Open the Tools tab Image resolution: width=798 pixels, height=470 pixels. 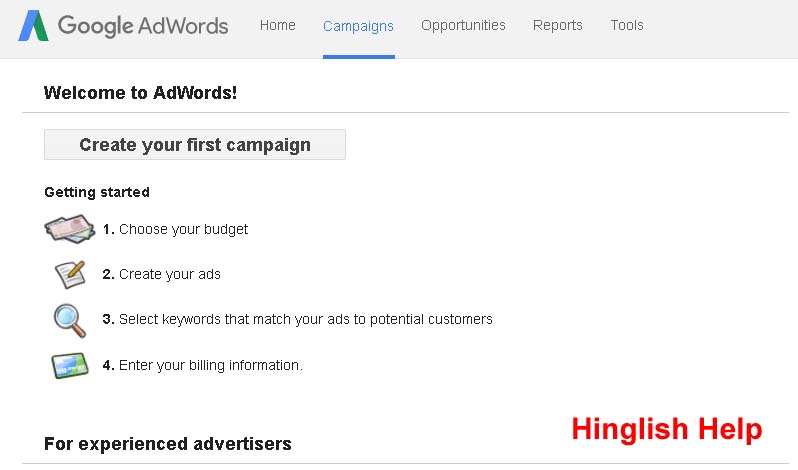pos(627,26)
